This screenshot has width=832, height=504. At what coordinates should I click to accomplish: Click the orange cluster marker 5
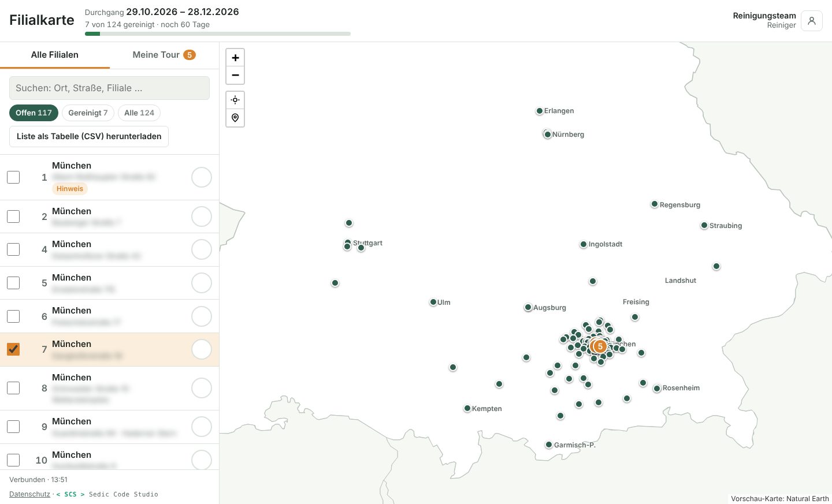pyautogui.click(x=600, y=346)
